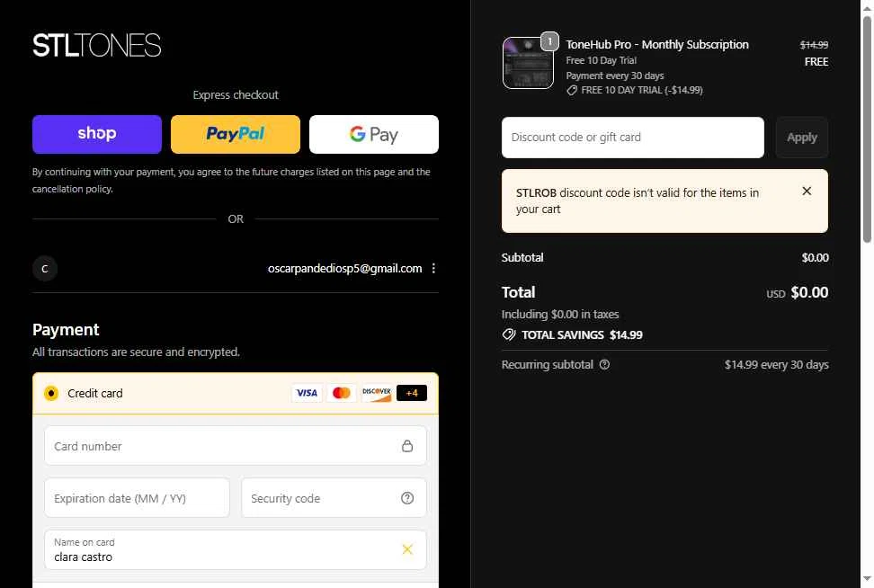
Task: Click the email oscarpandediosp5@gmail.com
Action: (344, 269)
